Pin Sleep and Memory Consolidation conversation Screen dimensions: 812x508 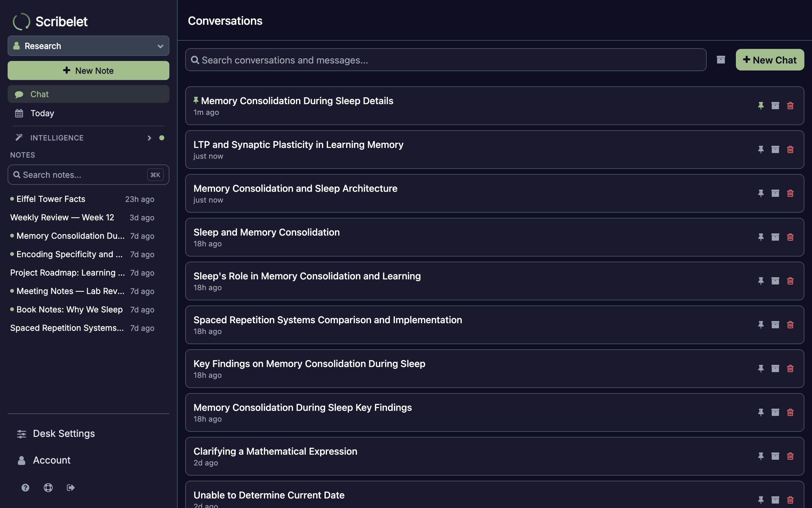761,237
